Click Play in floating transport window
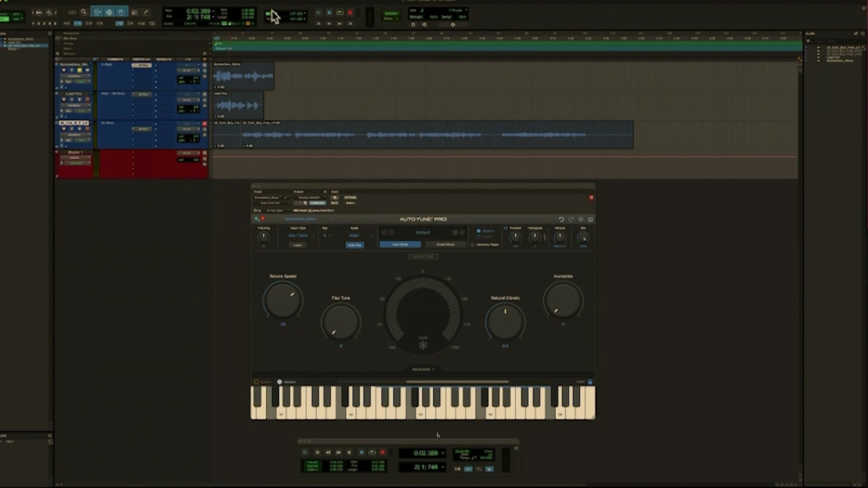868x488 pixels. [372, 452]
